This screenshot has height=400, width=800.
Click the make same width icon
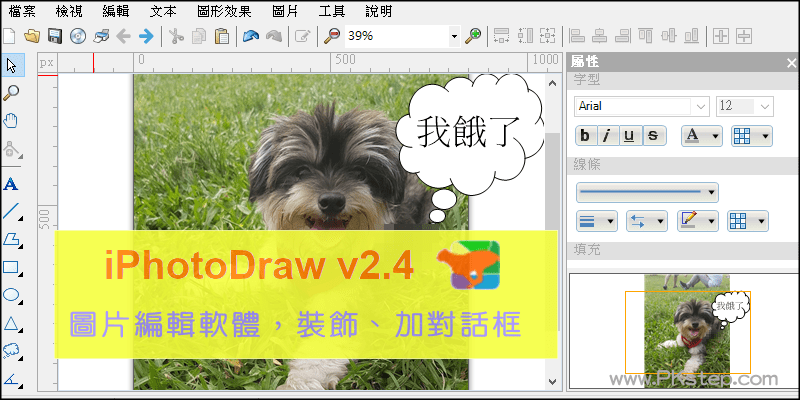tap(502, 36)
